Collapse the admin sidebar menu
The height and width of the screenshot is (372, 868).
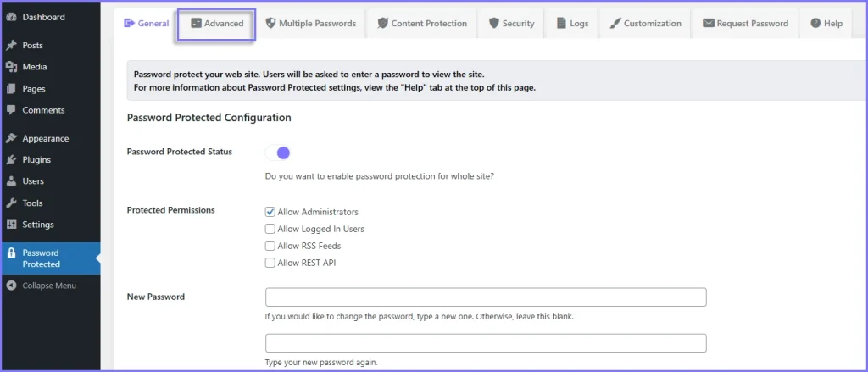pos(42,286)
